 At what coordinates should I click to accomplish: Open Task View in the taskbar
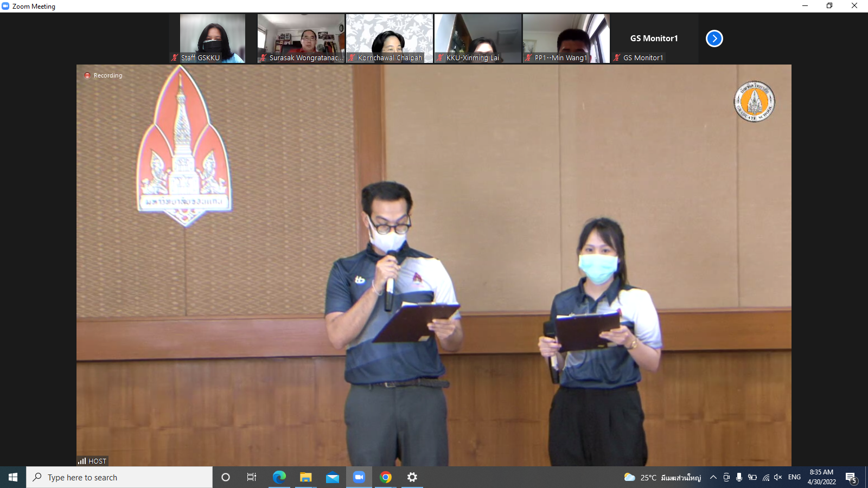[252, 477]
